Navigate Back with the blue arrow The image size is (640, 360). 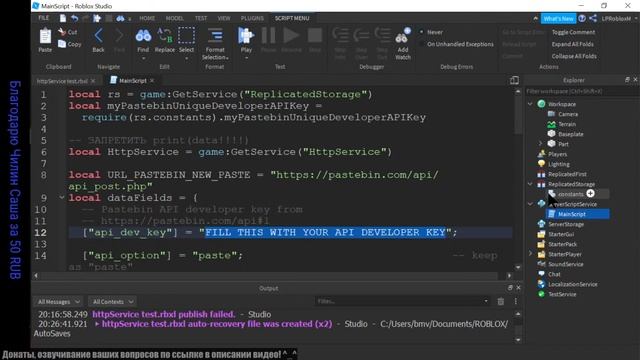[98, 36]
